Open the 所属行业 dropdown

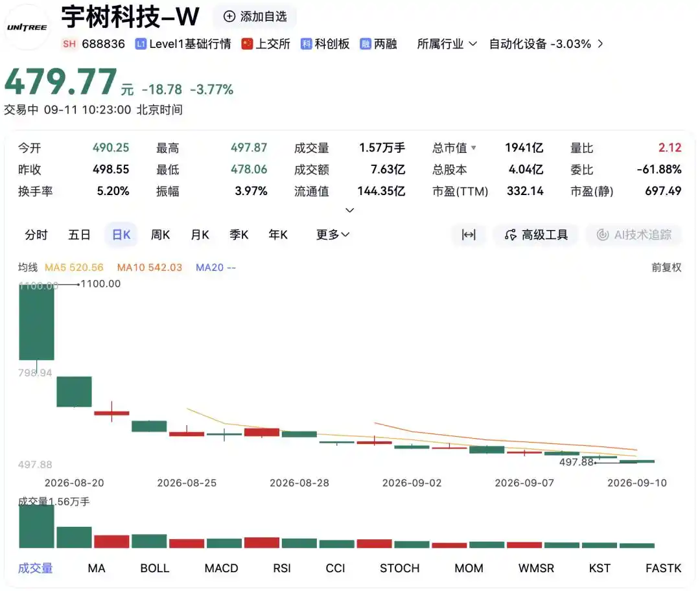(447, 44)
